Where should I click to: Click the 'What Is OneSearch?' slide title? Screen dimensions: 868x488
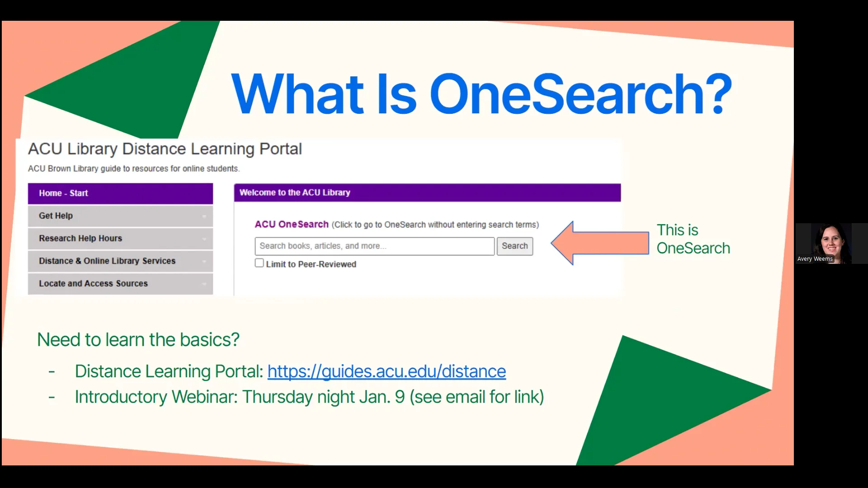(x=481, y=94)
